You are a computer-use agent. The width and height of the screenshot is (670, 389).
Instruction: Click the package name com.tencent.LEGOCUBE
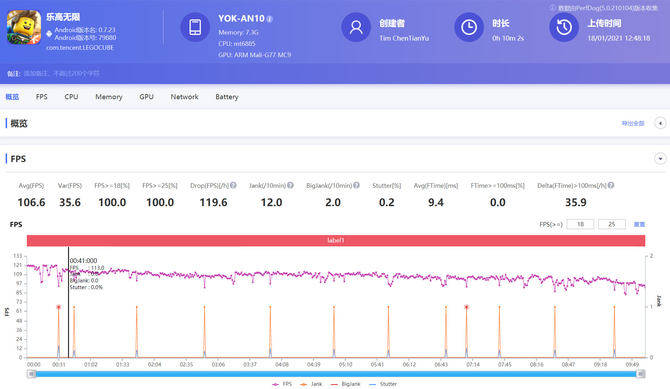(80, 47)
